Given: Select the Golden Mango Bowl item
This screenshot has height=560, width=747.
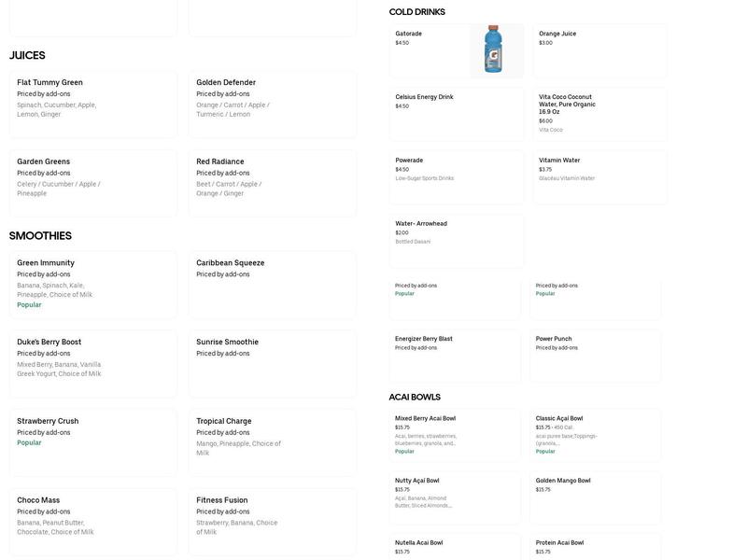Looking at the screenshot, I should [x=595, y=497].
